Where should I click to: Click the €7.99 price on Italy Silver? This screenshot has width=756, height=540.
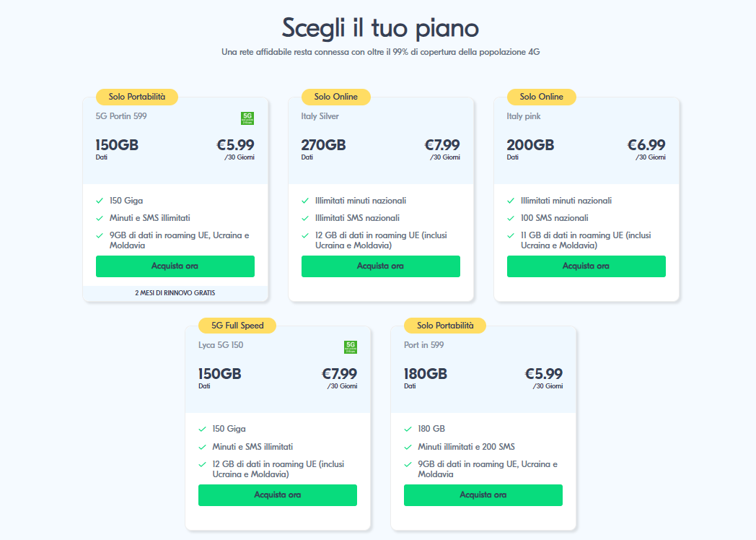tap(441, 145)
